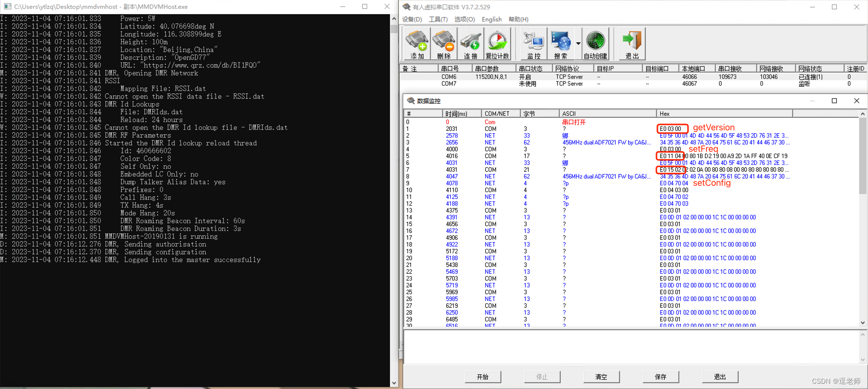Click the 网络协议 column header
This screenshot has width=868, height=389.
point(573,69)
